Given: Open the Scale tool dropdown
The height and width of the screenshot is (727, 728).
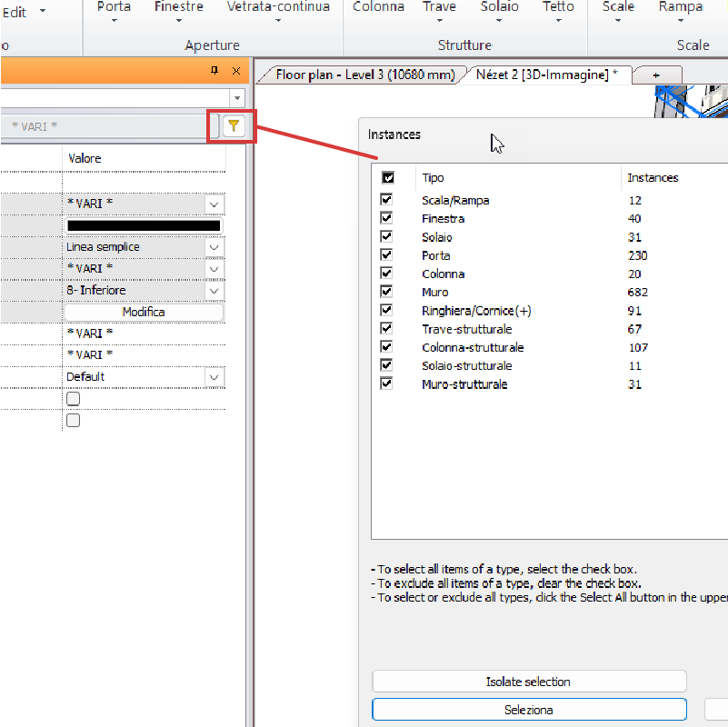Looking at the screenshot, I should [619, 20].
